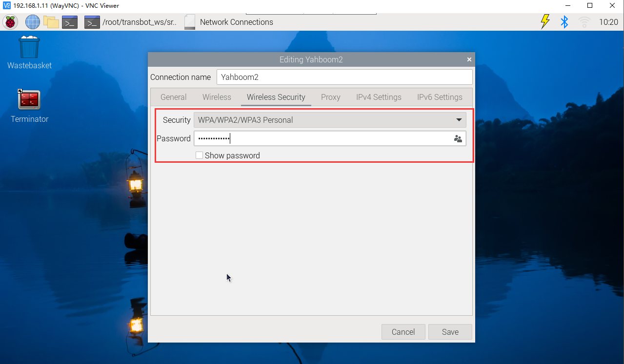
Task: Select the Wastebasket desktop icon
Action: (x=29, y=52)
